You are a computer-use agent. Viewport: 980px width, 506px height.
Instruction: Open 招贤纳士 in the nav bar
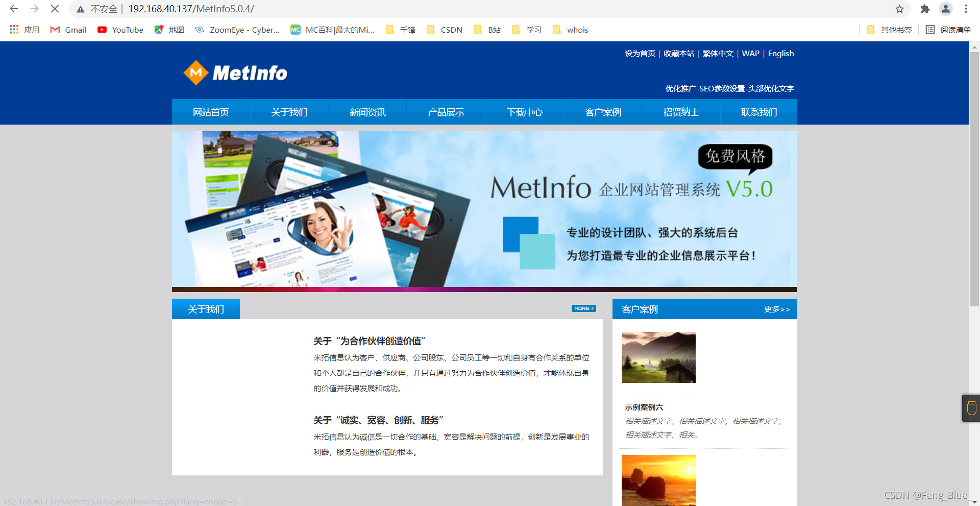(681, 112)
